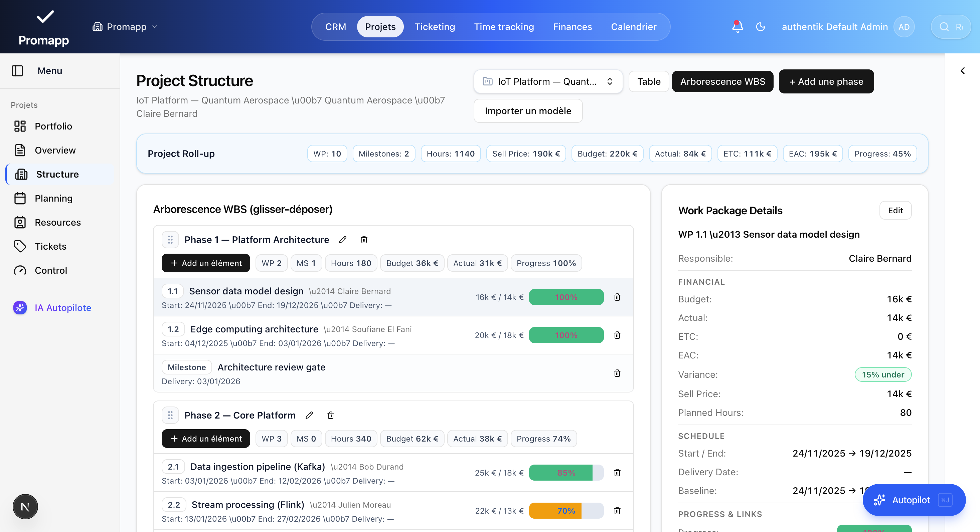Select Structure in the sidebar
Image resolution: width=980 pixels, height=532 pixels.
[60, 174]
